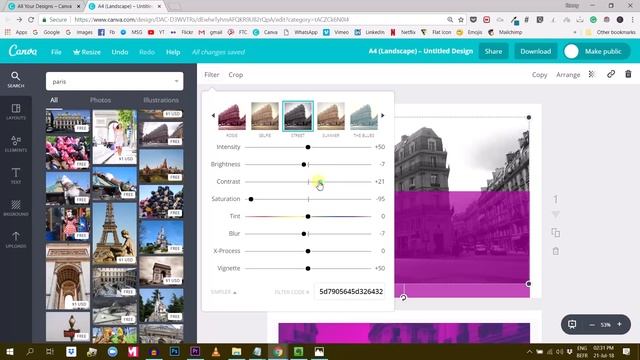Viewport: 640px width, 360px height.
Task: Delete selected element with trash icon
Action: point(628,74)
